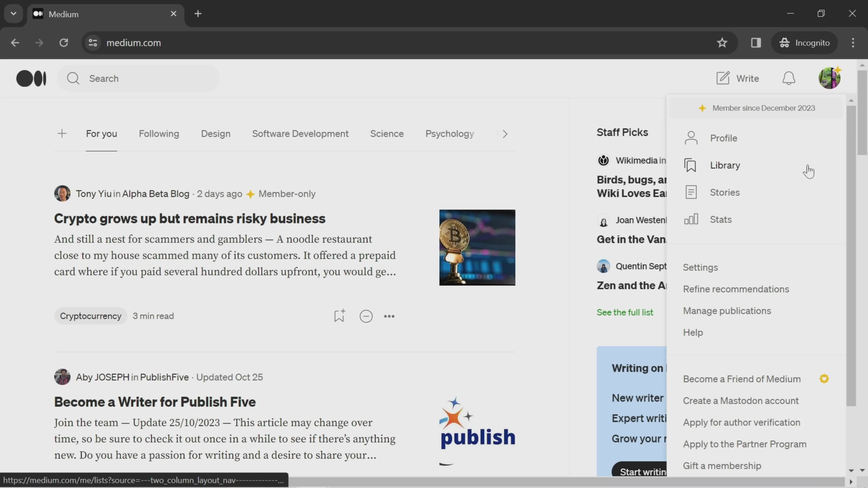
Task: Click the Stats bar chart icon
Action: click(691, 219)
